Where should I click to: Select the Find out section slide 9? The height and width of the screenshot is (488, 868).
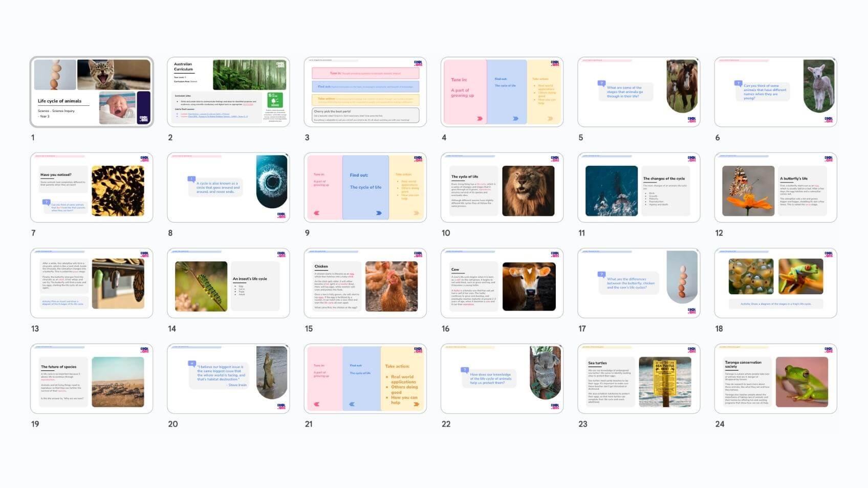(x=365, y=188)
